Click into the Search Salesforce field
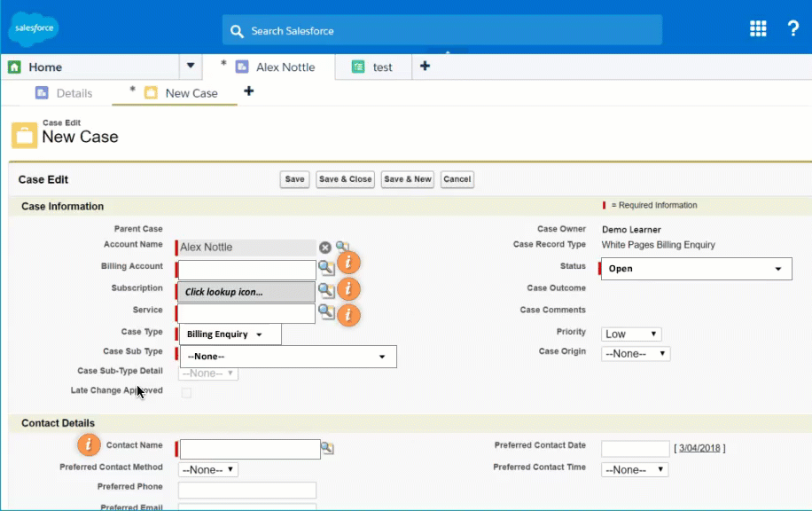 (x=442, y=30)
